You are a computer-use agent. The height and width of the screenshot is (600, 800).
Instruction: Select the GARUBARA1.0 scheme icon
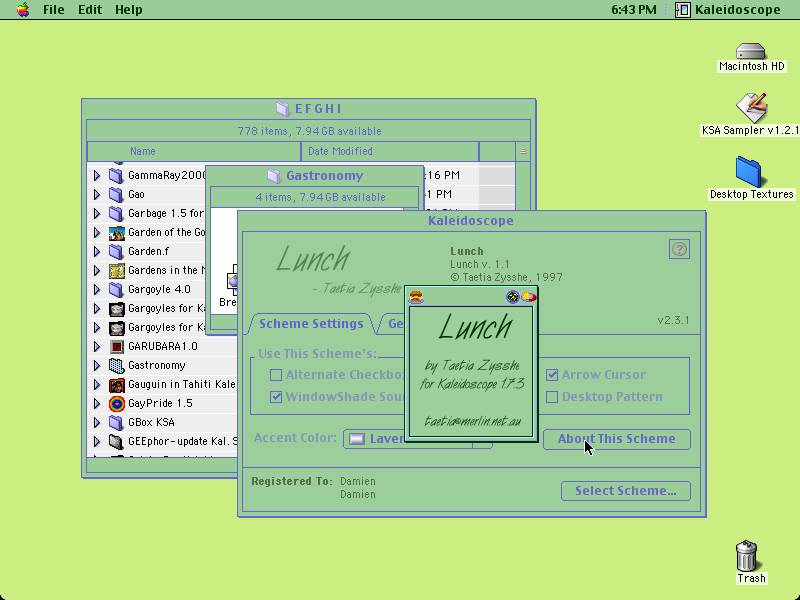click(117, 346)
